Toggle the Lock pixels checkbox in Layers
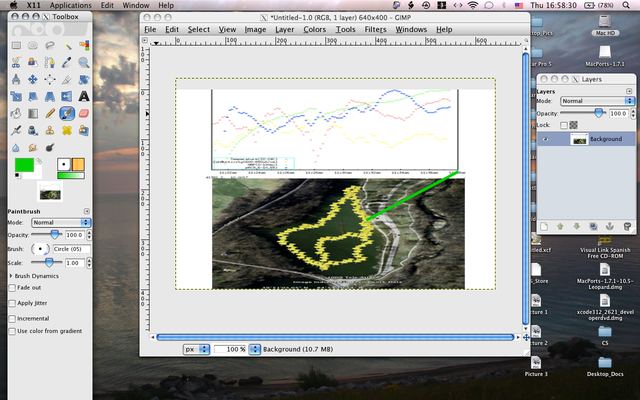Viewport: 640px width, 400px height. click(564, 125)
